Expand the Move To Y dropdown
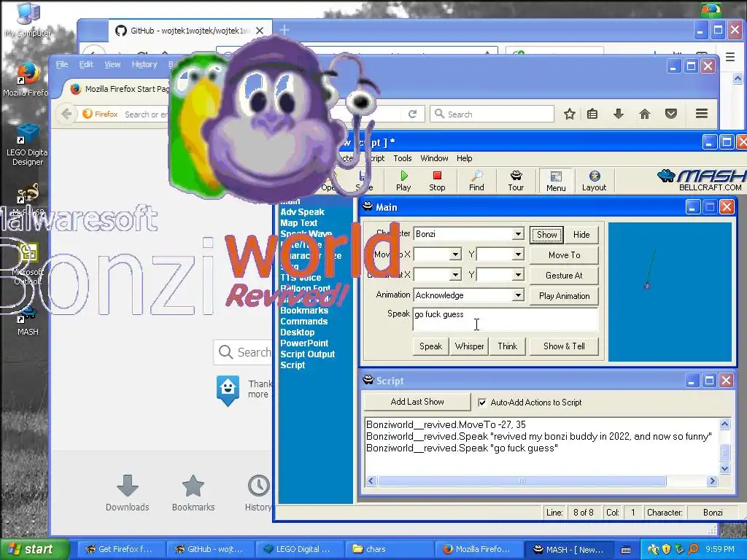Image resolution: width=747 pixels, height=560 pixels. pyautogui.click(x=518, y=254)
